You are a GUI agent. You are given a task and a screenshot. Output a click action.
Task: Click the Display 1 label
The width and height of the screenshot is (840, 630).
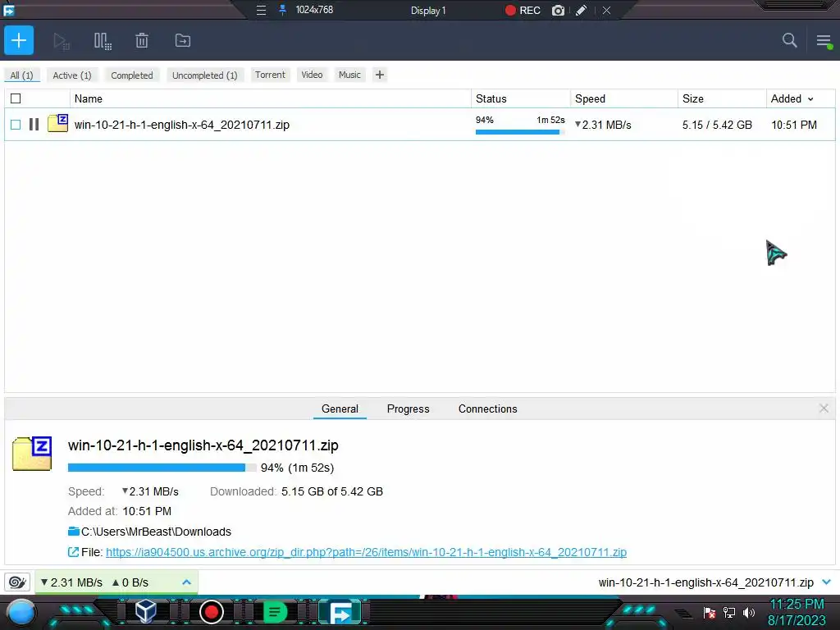(x=428, y=11)
